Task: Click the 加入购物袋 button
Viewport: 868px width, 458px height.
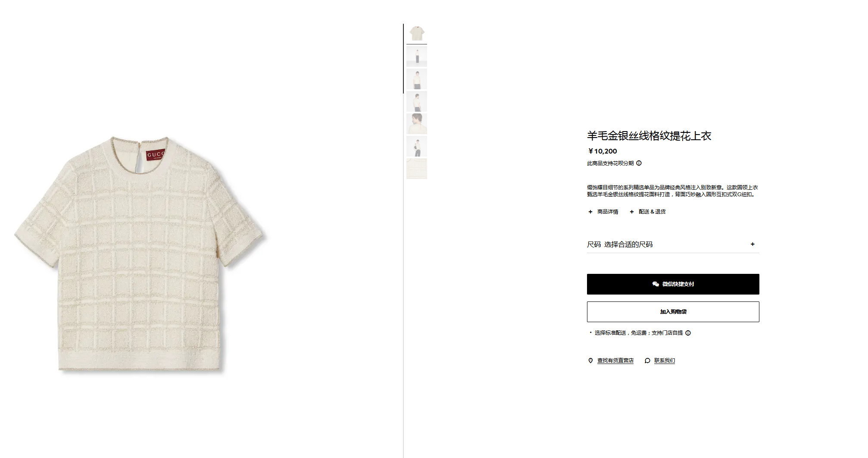Action: (673, 312)
